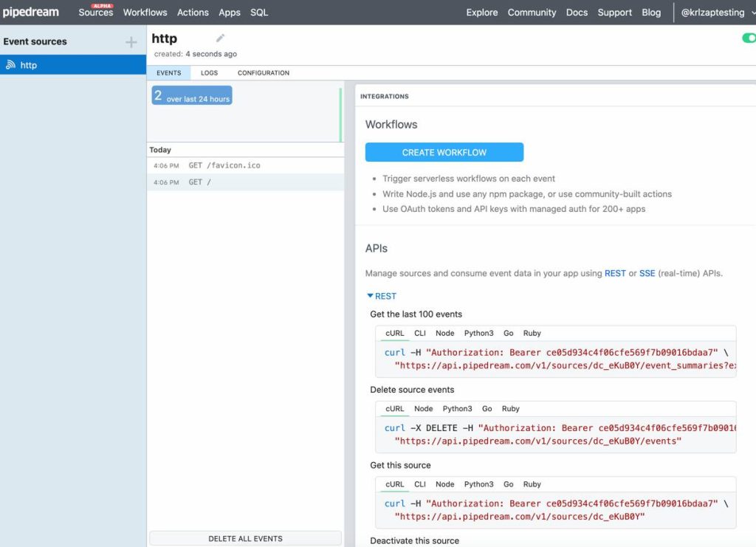Click the '2 over last 24 hours' badge
Screen dimensions: 756x547
(191, 94)
